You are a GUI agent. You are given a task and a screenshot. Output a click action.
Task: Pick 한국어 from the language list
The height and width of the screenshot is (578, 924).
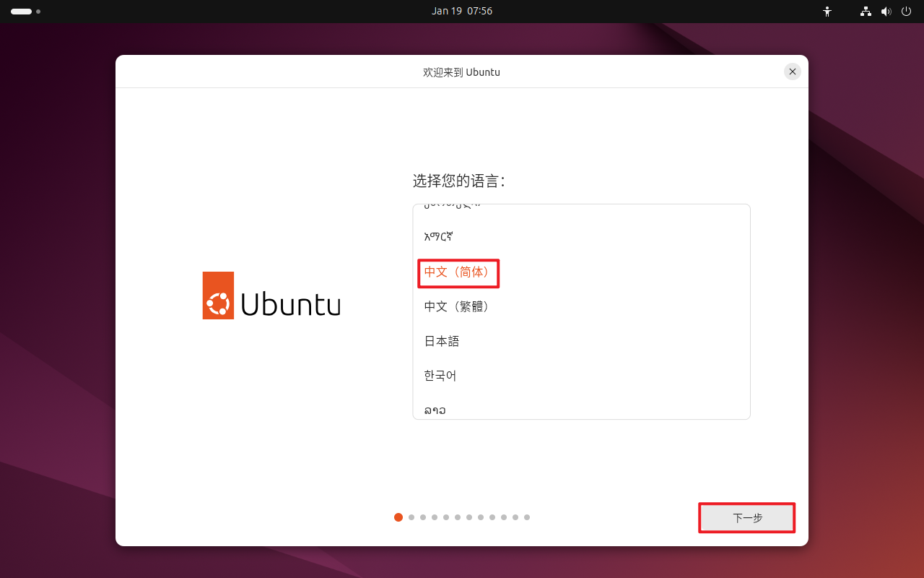tap(440, 376)
